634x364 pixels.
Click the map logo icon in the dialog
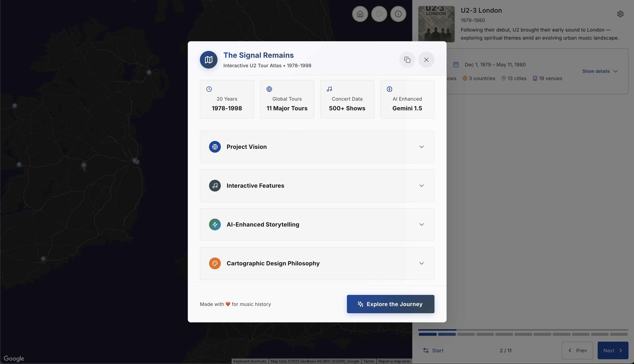(x=209, y=60)
